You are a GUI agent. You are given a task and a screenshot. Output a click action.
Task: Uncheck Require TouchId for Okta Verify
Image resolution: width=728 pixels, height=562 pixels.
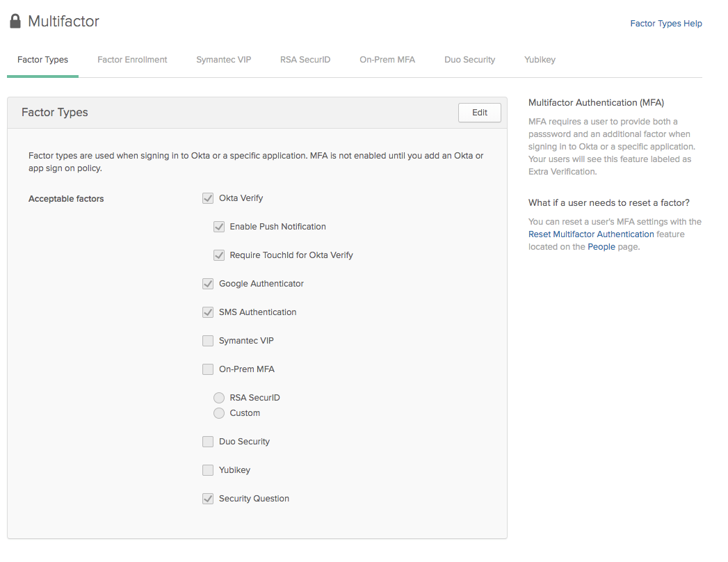[x=219, y=255]
